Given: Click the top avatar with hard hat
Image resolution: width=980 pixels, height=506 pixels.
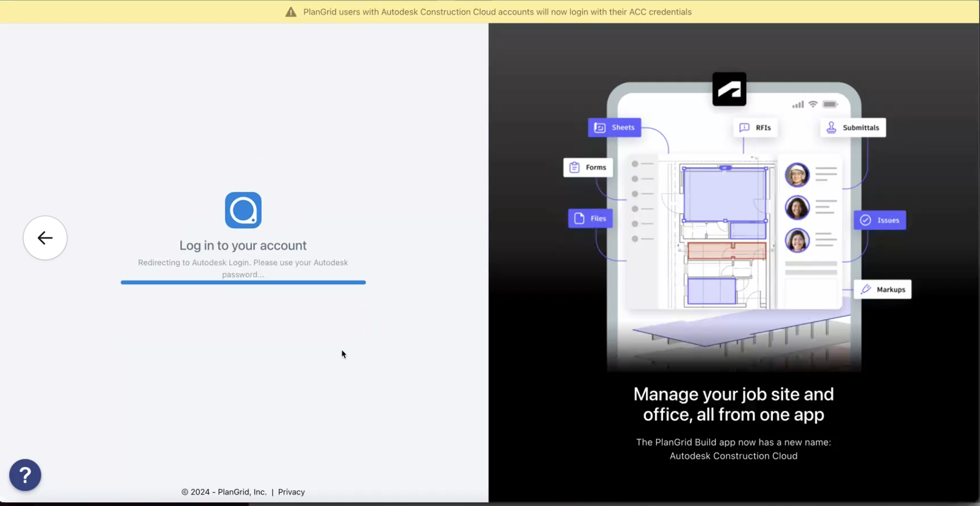Looking at the screenshot, I should tap(797, 175).
